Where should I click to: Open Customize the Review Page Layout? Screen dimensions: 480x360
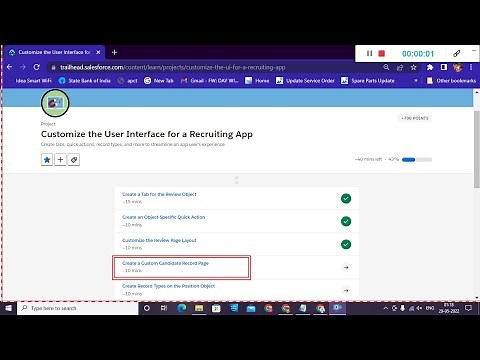pyautogui.click(x=159, y=240)
